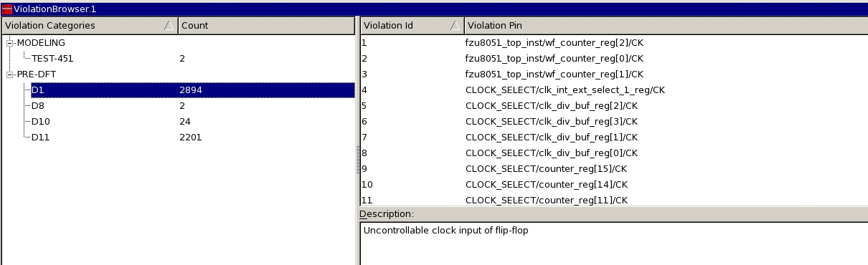868x265 pixels.
Task: Select the D8 violation category
Action: click(x=38, y=106)
